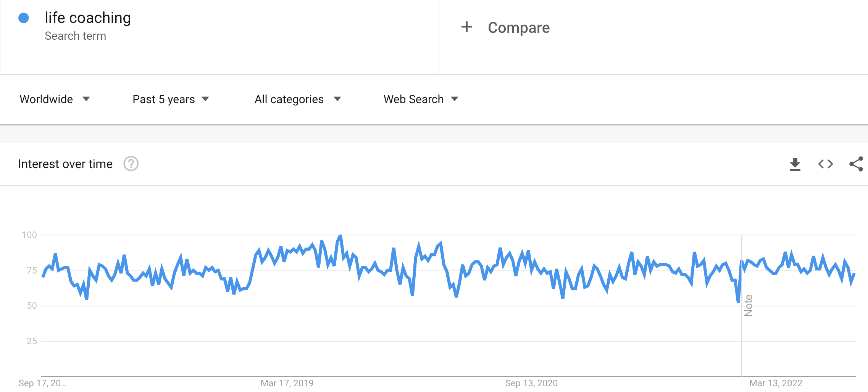Click the Sep 13, 2020 axis label
868x392 pixels.
pyautogui.click(x=531, y=383)
